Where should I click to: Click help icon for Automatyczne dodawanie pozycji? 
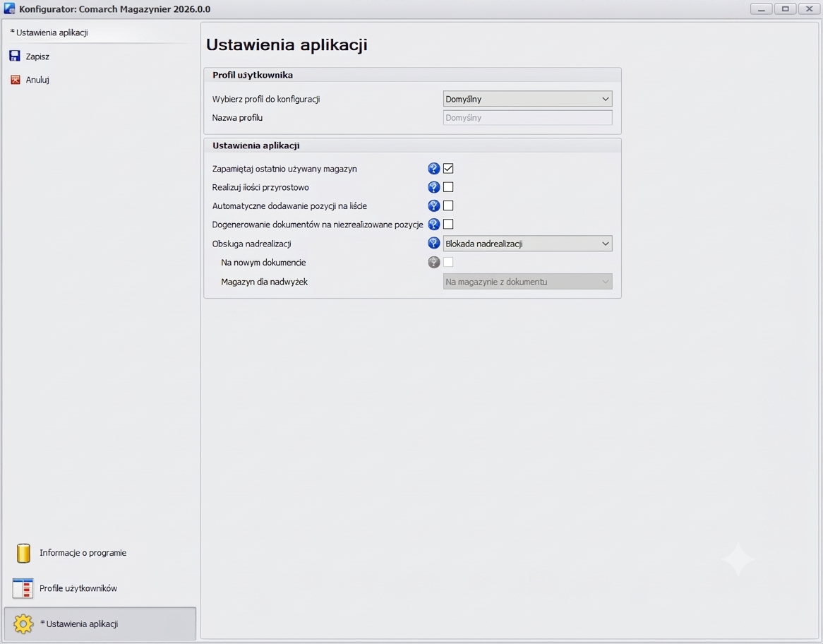pos(433,206)
